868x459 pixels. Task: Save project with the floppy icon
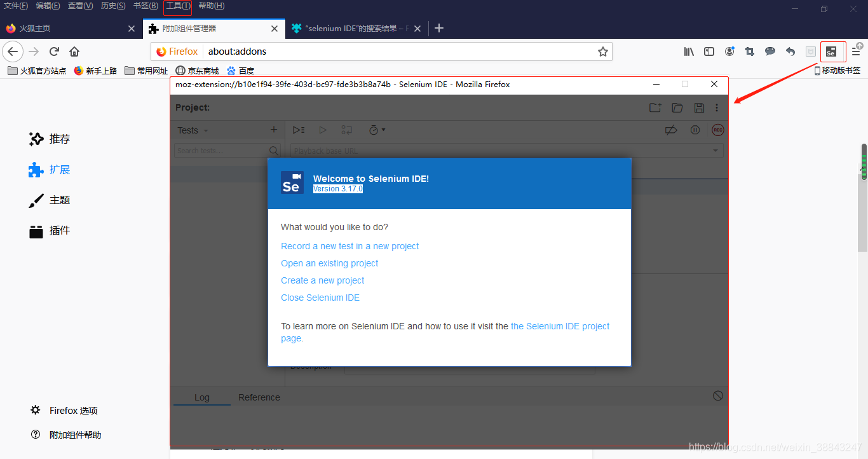coord(699,107)
